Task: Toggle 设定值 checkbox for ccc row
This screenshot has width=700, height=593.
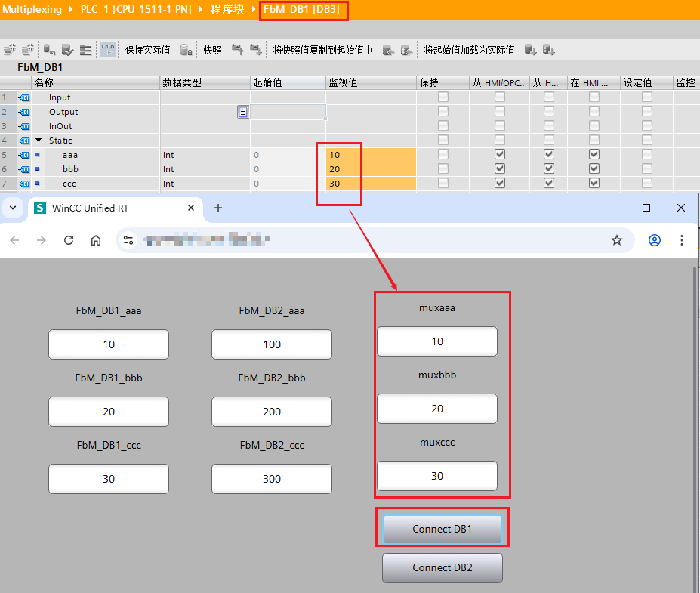Action: point(647,184)
